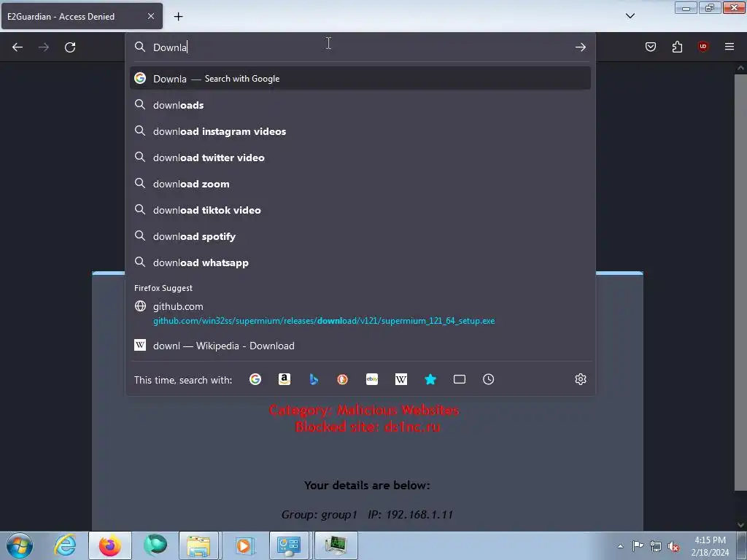Click the Action Center flag icon
Screen dimensions: 747x560
click(638, 546)
